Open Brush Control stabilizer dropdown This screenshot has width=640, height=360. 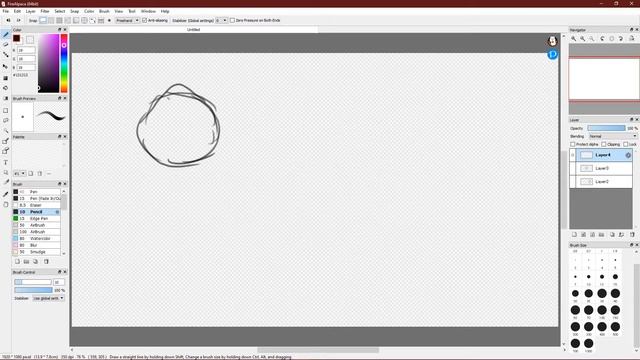click(x=48, y=298)
